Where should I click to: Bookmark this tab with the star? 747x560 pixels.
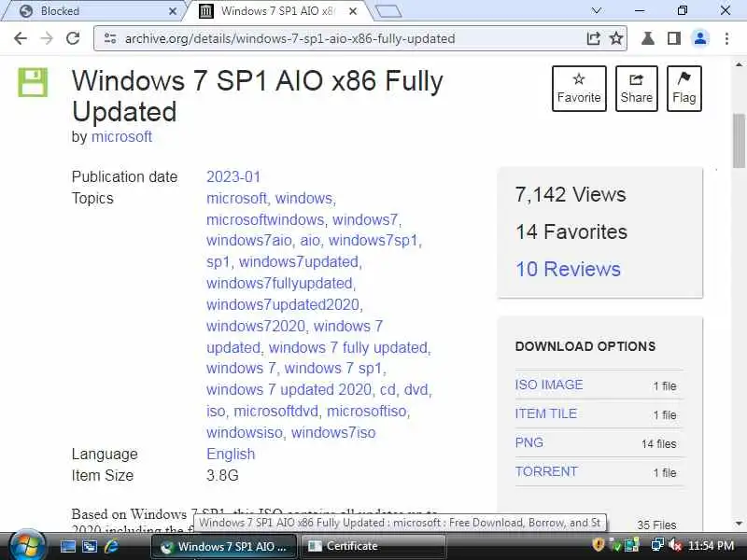[x=616, y=38]
